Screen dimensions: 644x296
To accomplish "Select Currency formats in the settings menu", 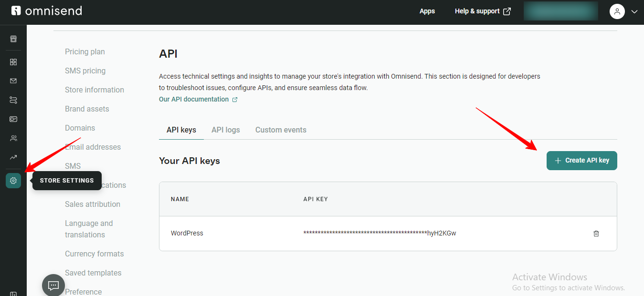I will click(94, 254).
